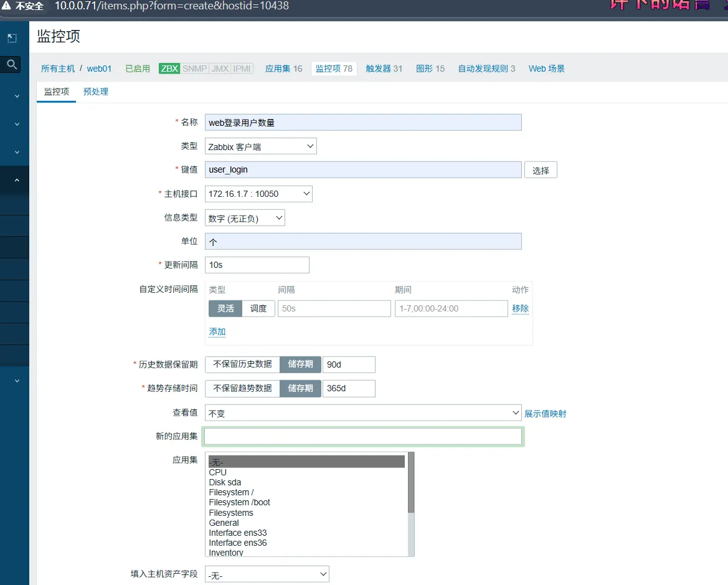Open the 信息类型 dropdown
This screenshot has width=728, height=585.
[x=245, y=218]
